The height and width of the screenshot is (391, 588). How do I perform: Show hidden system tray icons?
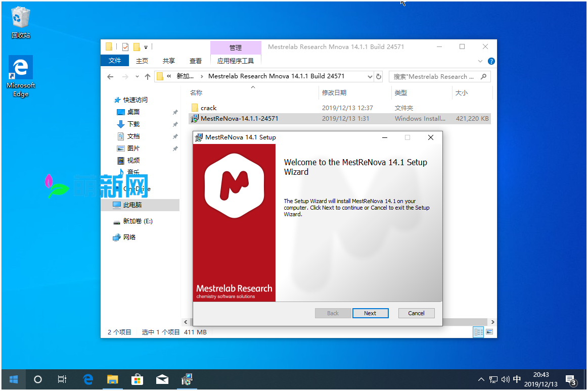pos(481,379)
